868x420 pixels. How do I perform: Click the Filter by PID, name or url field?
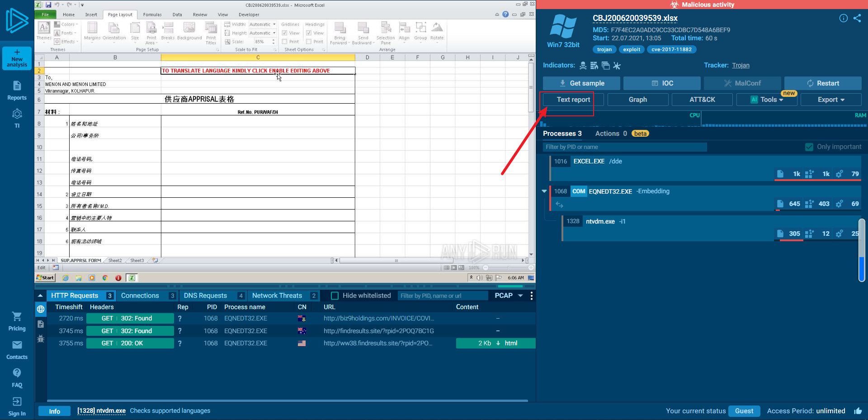pyautogui.click(x=443, y=296)
